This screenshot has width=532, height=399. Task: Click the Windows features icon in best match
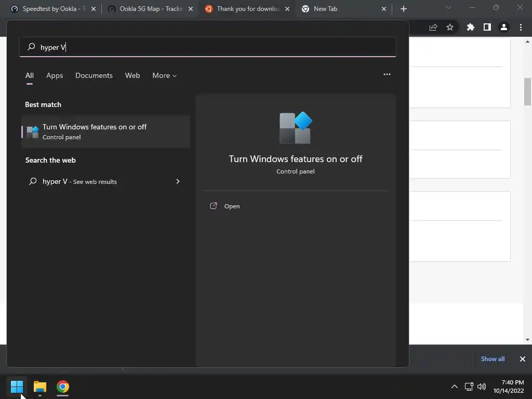[x=33, y=132]
